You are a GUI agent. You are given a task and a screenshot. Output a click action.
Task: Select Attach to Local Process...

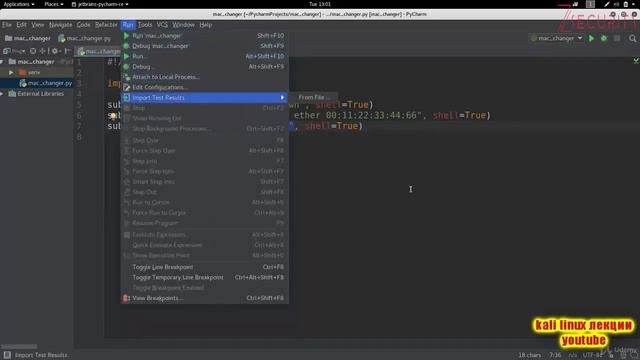pyautogui.click(x=204, y=77)
